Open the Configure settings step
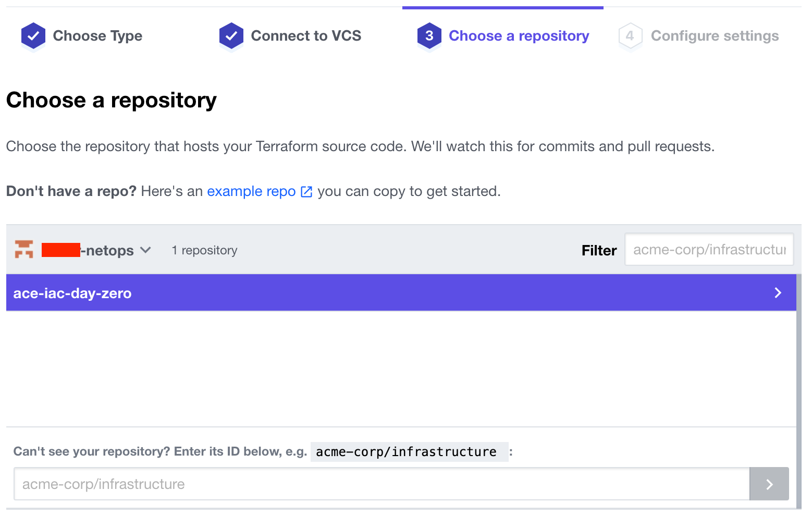 pyautogui.click(x=715, y=36)
